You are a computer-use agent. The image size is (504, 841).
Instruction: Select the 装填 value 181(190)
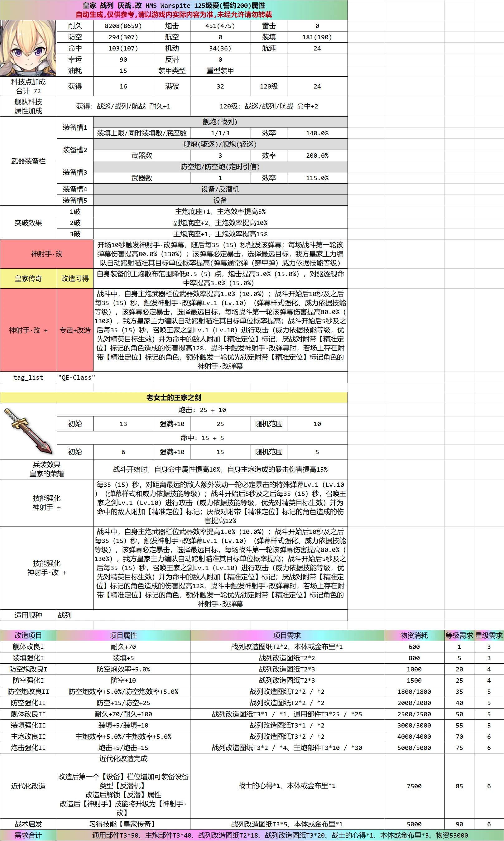pos(317,37)
